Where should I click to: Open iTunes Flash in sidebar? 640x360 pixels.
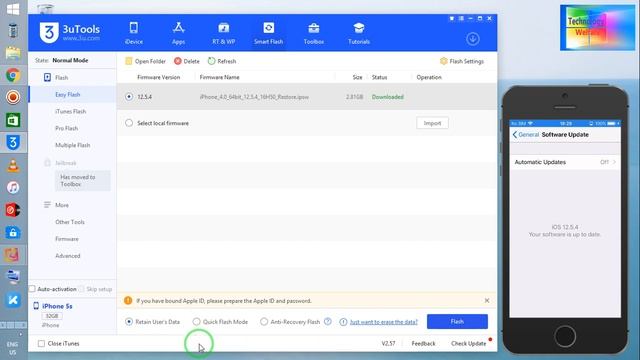point(71,111)
